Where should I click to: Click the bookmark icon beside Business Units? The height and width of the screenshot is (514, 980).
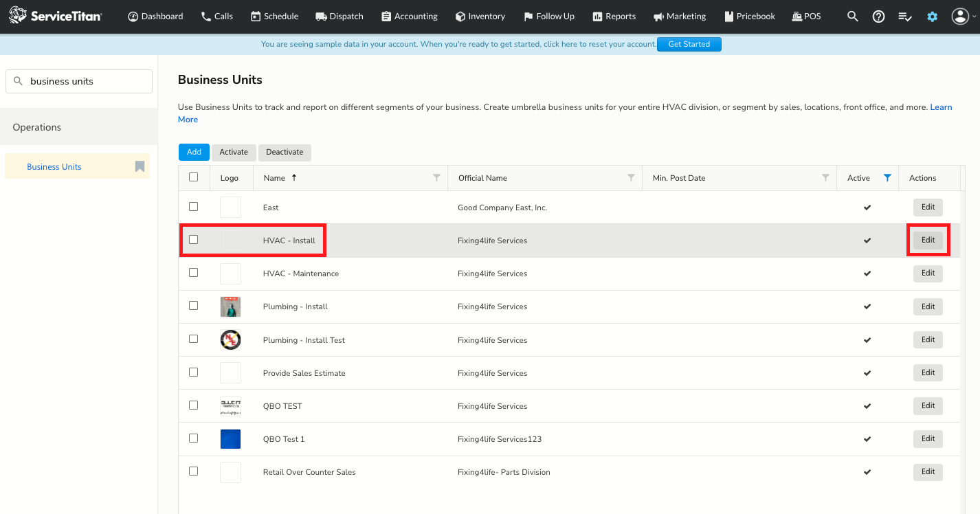pos(140,166)
